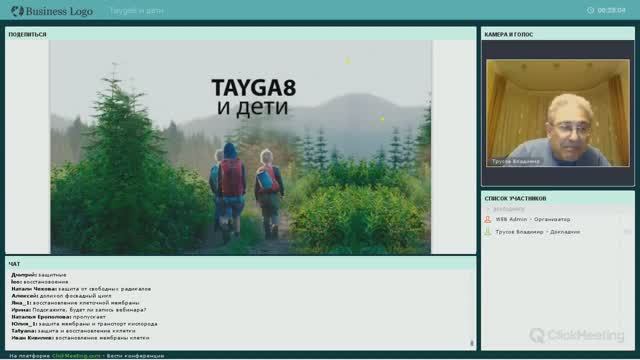Click the chat panel scrollbar handle
640x360 pixels.
[472, 343]
